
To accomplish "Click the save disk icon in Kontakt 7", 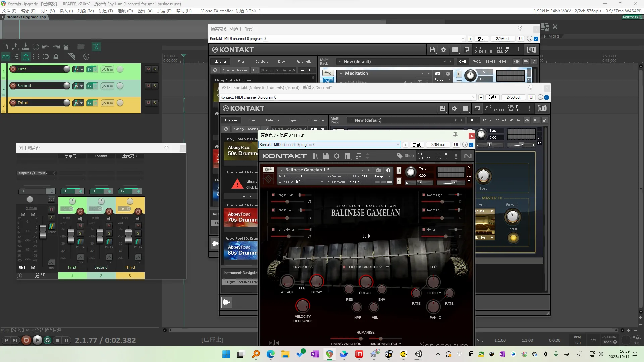I will (326, 156).
